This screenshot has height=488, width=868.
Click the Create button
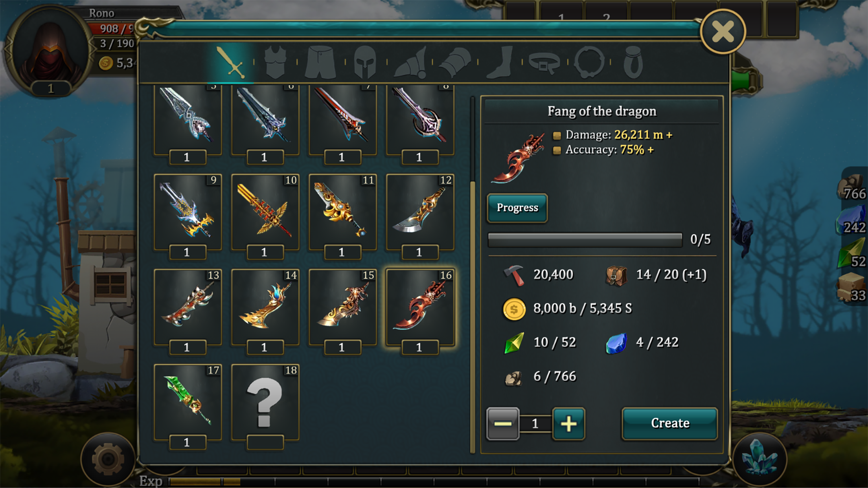(x=670, y=423)
